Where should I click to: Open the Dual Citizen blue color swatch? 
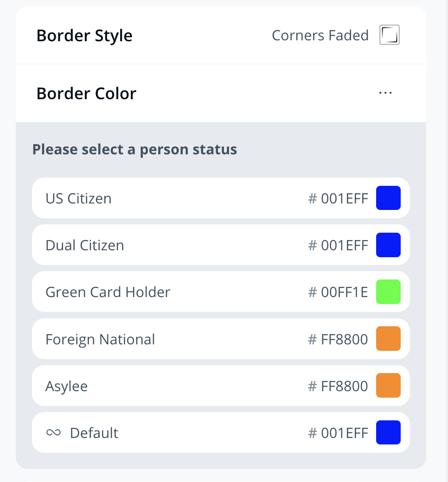(388, 245)
